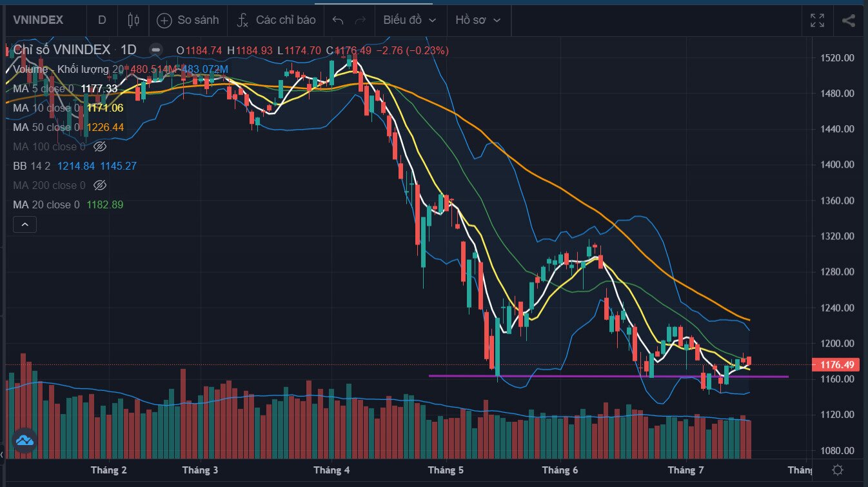Open the Hồ sơ dropdown menu
Screen dimensions: 868x487
[478, 20]
